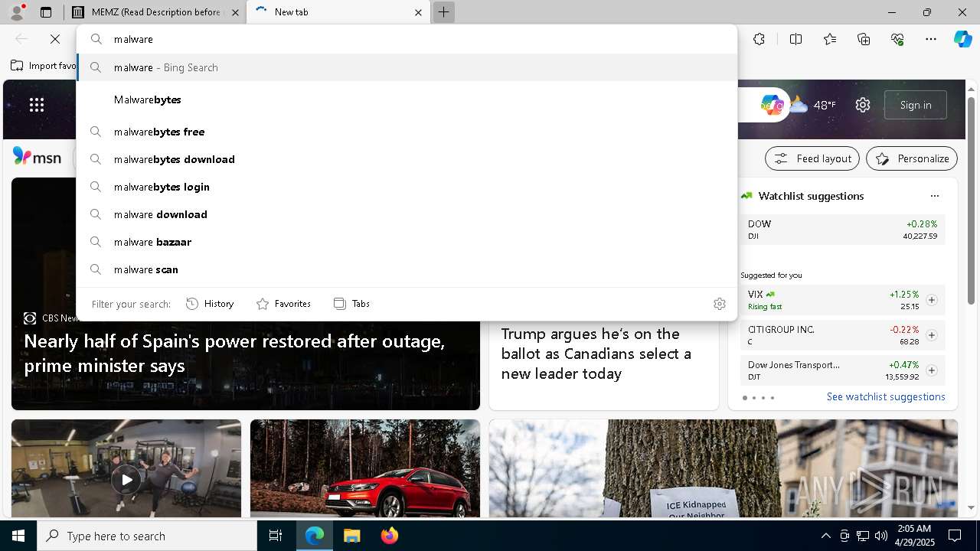980x551 pixels.
Task: Open Task View on taskbar
Action: pos(276,536)
